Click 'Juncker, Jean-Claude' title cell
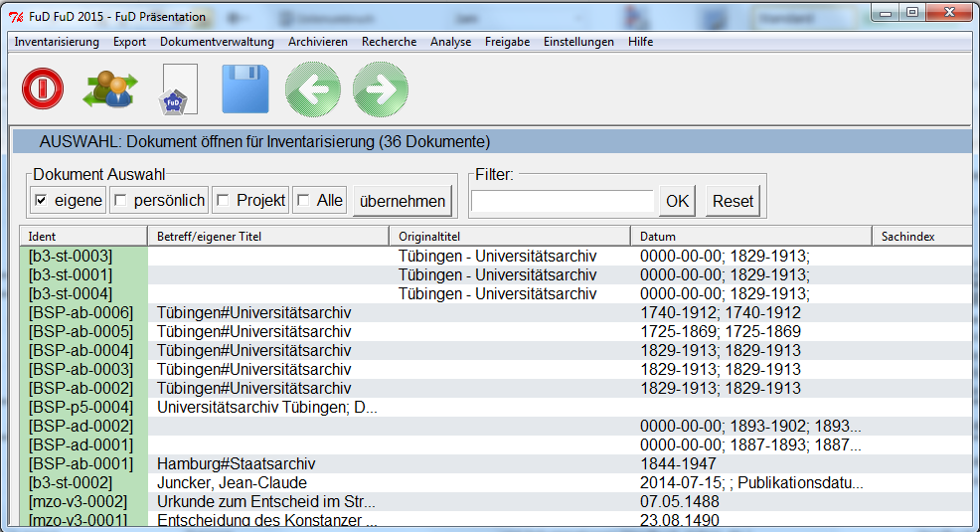 pos(232,482)
